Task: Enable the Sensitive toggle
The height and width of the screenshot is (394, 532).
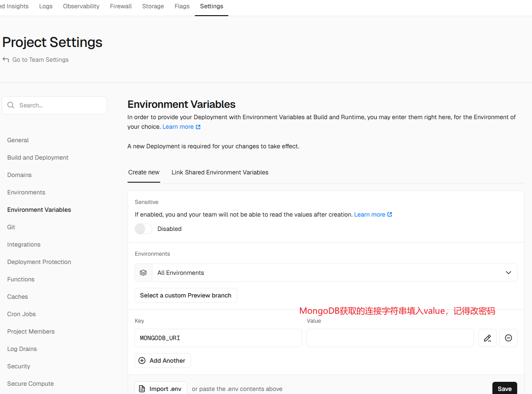Action: click(143, 228)
